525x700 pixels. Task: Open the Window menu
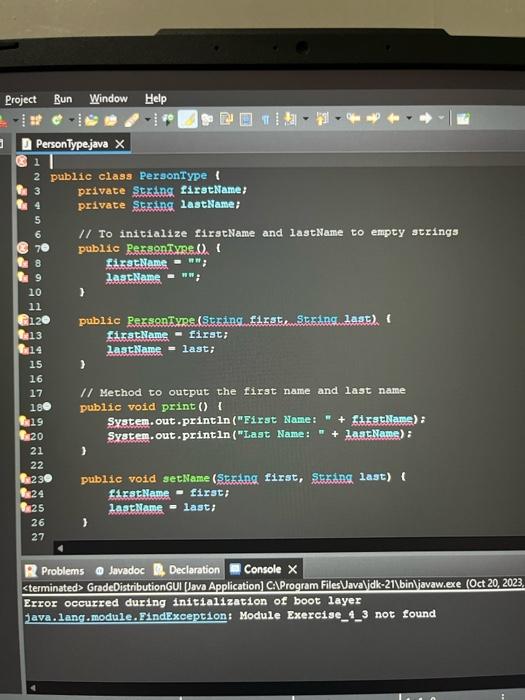108,99
